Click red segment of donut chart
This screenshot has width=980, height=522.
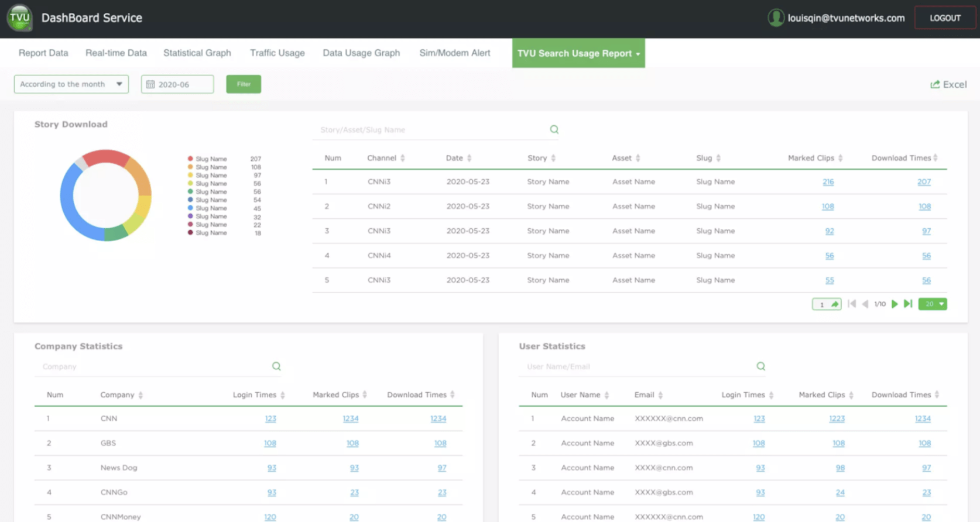[x=106, y=157]
